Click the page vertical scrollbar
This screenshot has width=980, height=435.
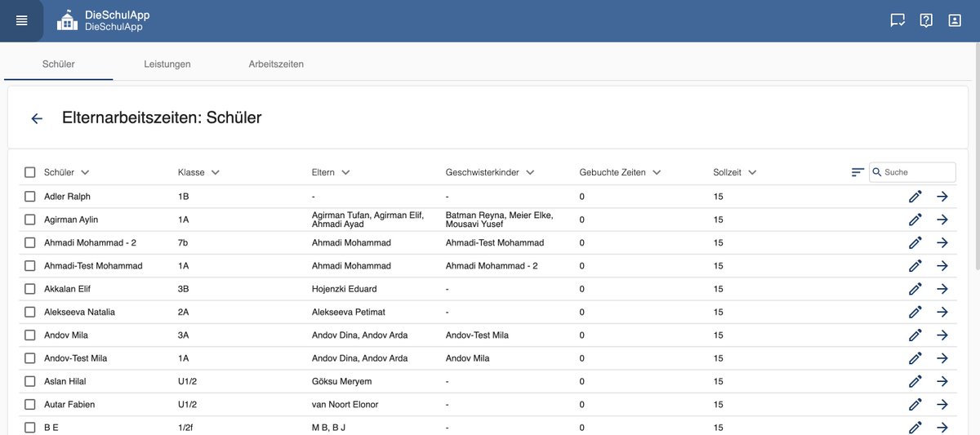tap(976, 155)
